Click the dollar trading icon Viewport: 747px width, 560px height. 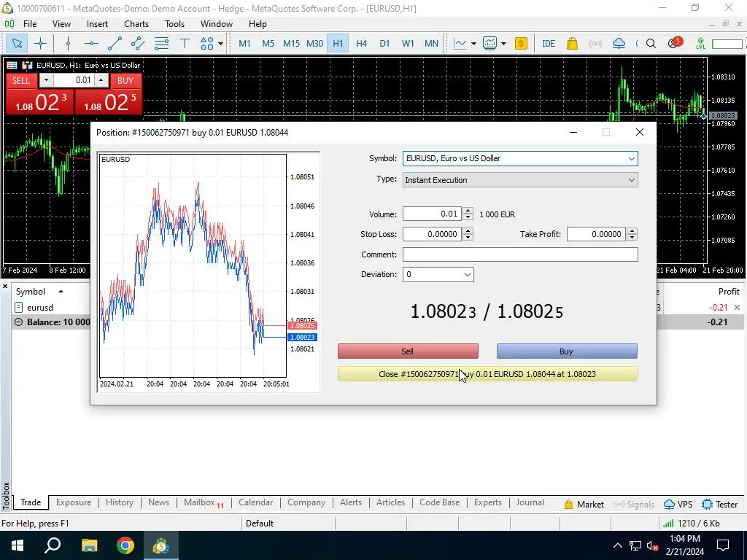tap(521, 44)
